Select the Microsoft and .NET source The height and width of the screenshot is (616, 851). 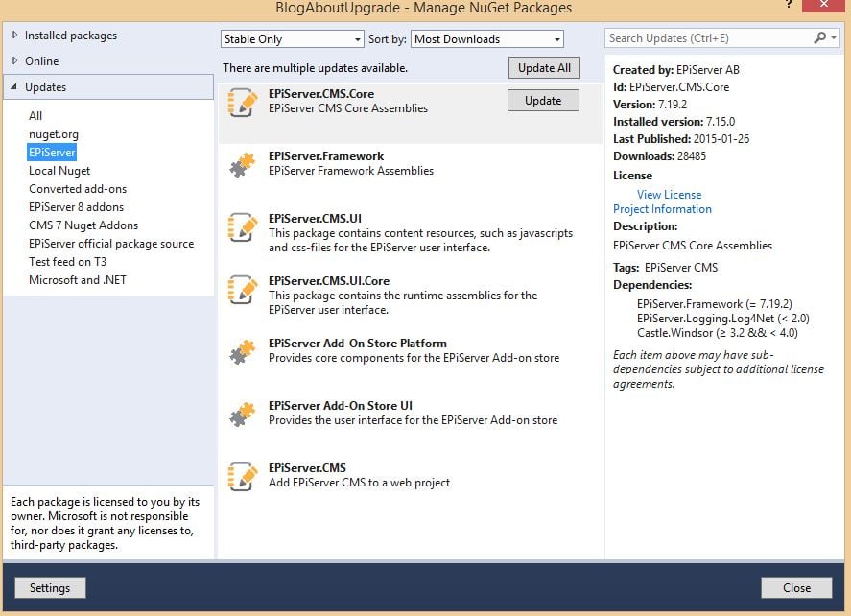pos(77,279)
